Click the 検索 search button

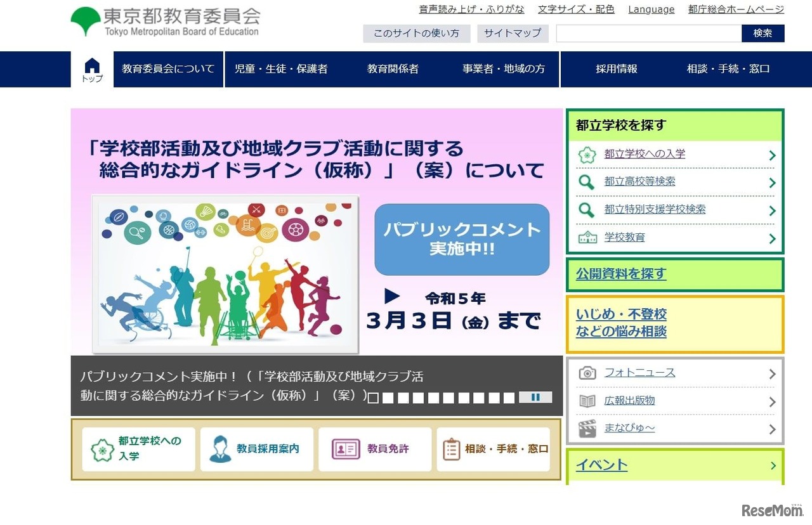click(x=763, y=33)
